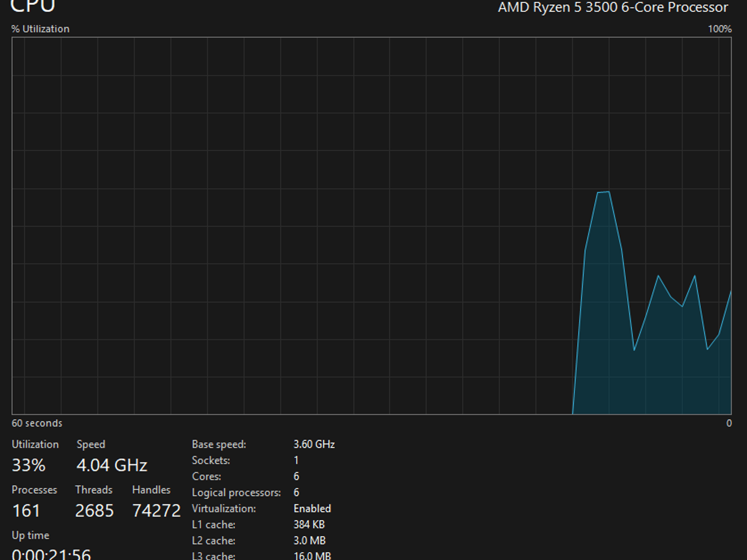Image resolution: width=747 pixels, height=560 pixels.
Task: Click the Threads count 2685
Action: pyautogui.click(x=94, y=510)
